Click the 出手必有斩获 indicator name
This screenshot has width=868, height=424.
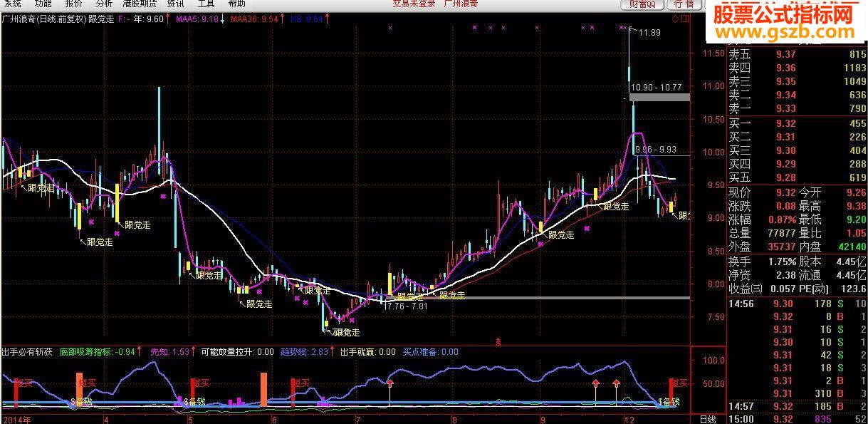point(27,351)
